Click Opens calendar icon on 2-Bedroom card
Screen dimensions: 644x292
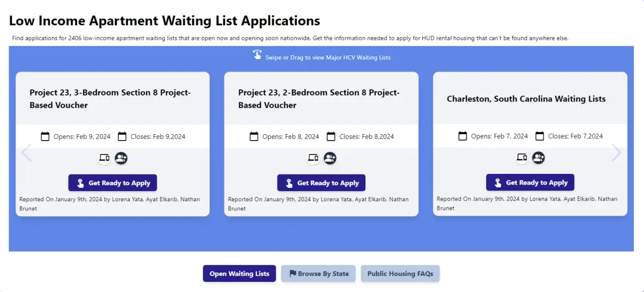point(254,136)
